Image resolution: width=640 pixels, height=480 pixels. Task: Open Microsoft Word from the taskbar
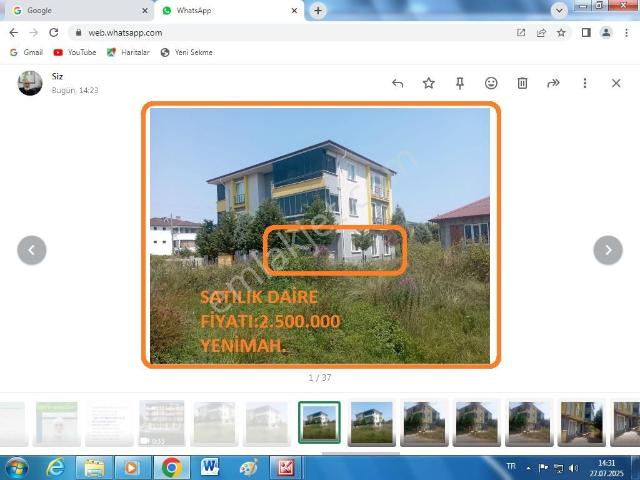tap(210, 467)
